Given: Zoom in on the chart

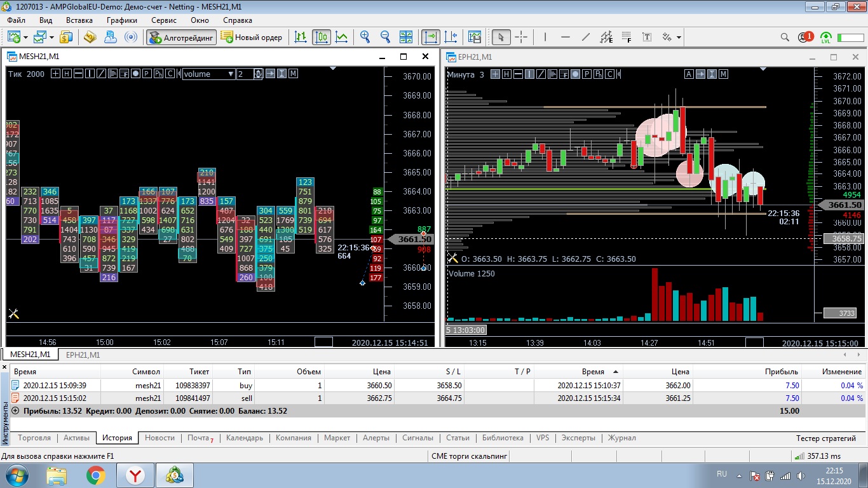Looking at the screenshot, I should (365, 37).
